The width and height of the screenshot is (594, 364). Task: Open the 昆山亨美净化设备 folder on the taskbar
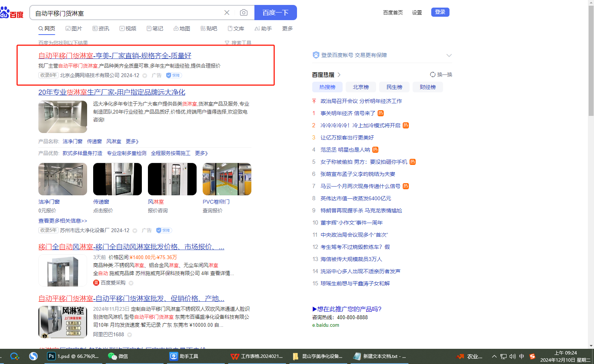point(318,356)
